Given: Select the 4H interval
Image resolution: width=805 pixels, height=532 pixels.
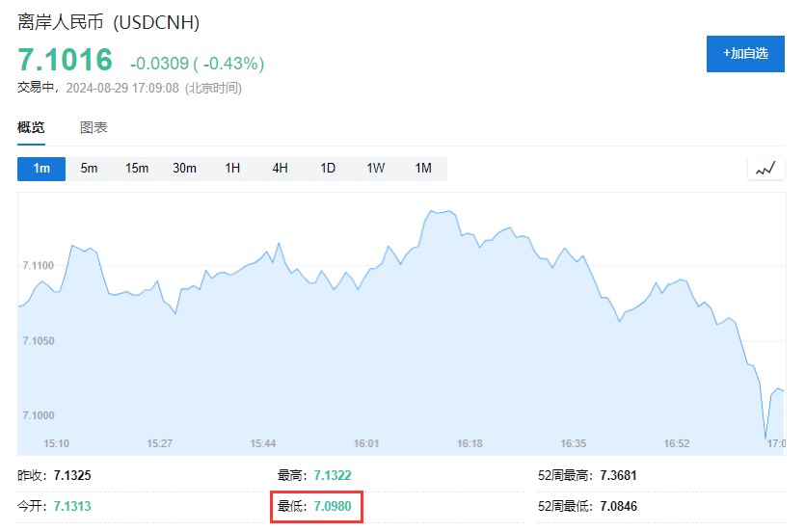Looking at the screenshot, I should (x=280, y=169).
